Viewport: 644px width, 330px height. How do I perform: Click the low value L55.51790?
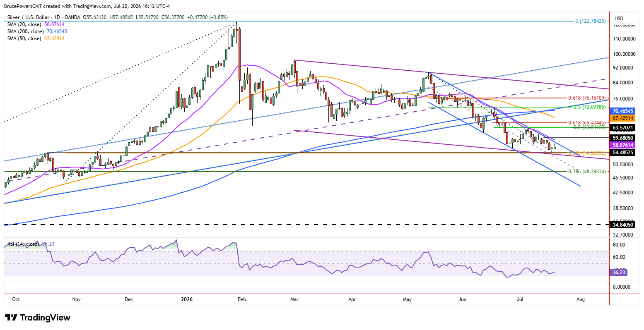[147, 17]
